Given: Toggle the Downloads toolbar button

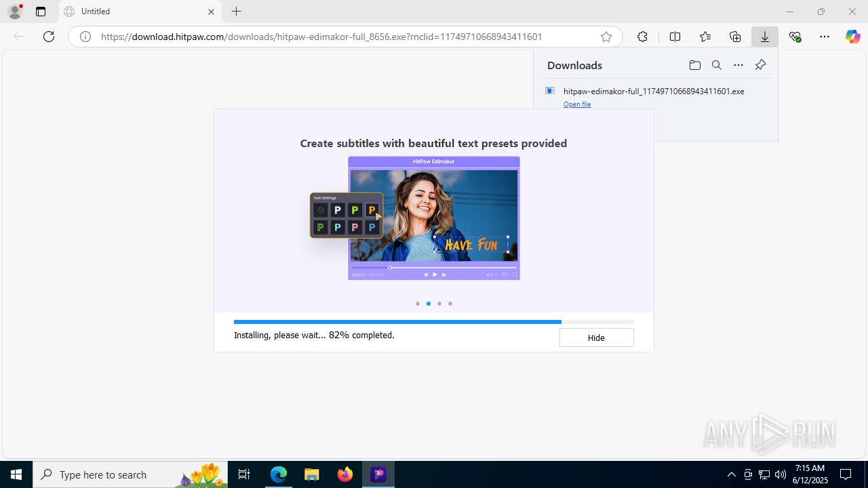Looking at the screenshot, I should point(765,37).
